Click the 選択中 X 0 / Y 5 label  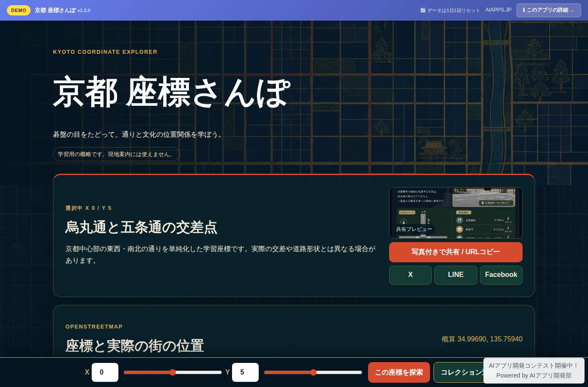coord(88,208)
